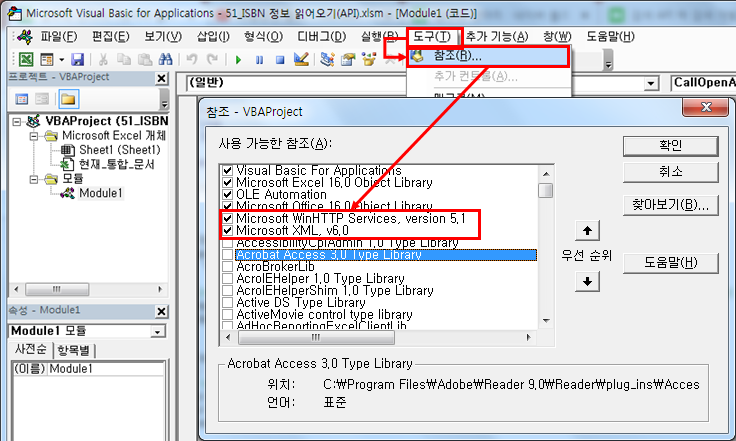
Task: Check AcroIEHelper 1.0 Type Library
Action: [x=228, y=279]
